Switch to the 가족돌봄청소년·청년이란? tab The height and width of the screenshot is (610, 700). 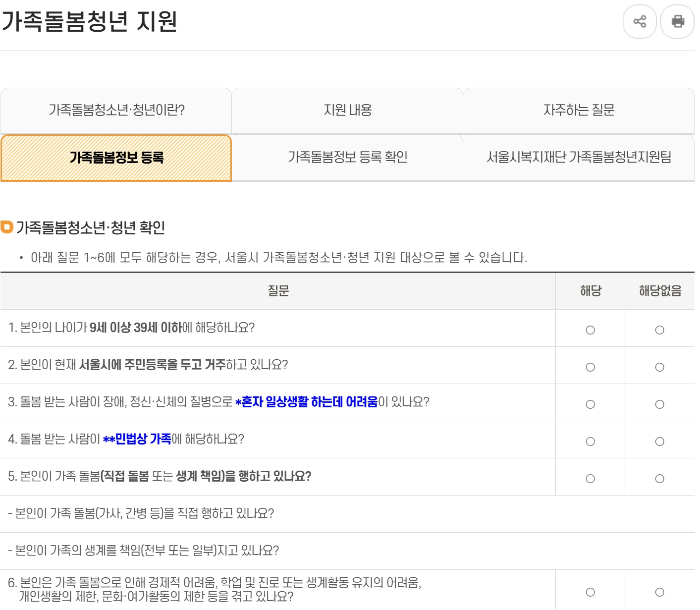[116, 111]
